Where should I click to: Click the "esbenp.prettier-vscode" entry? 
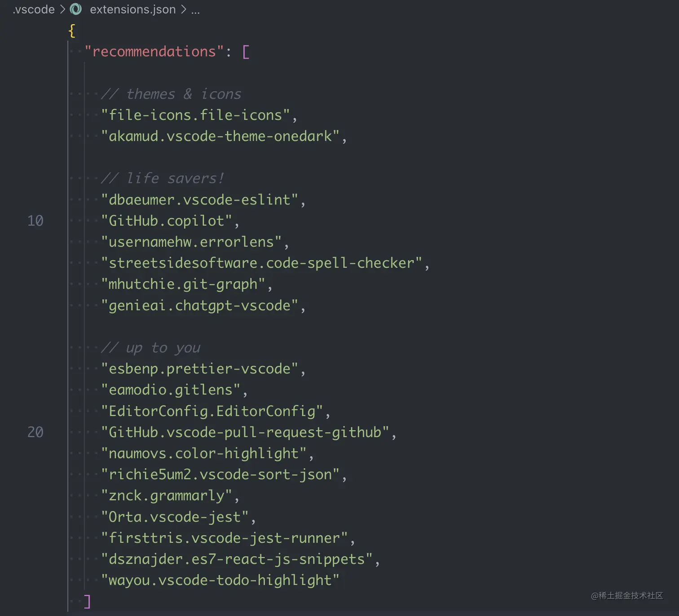[199, 368]
